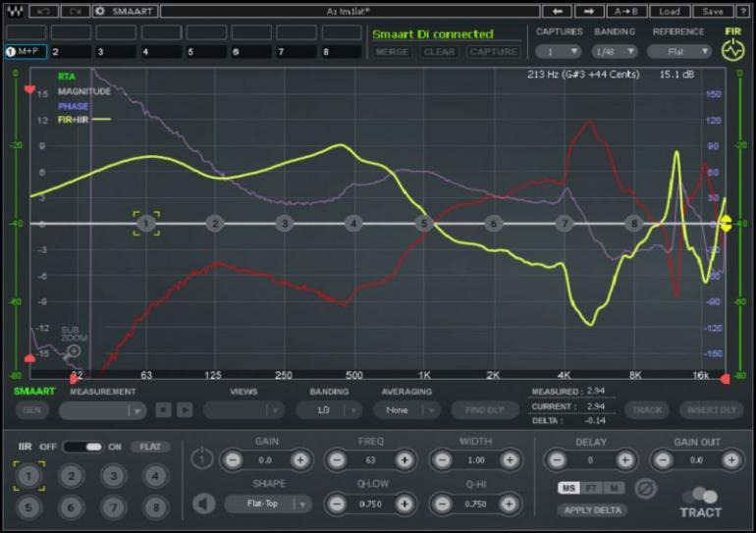Select snapshot slot 4
Screen dimensions: 756x533
[161, 51]
